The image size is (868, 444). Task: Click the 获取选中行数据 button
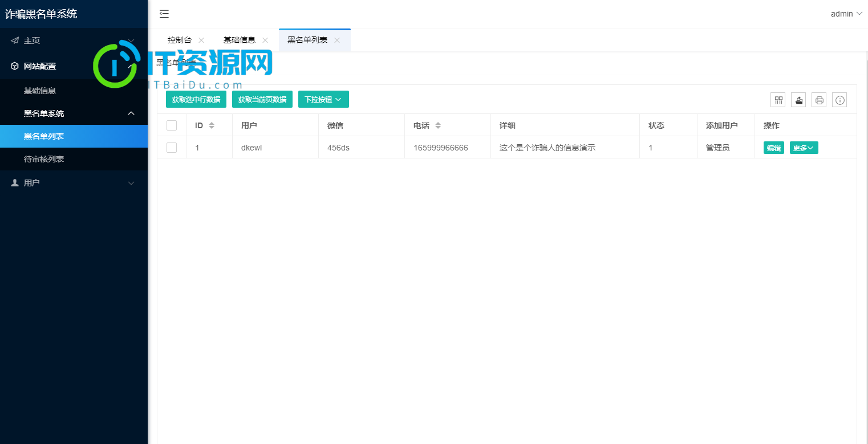point(196,99)
